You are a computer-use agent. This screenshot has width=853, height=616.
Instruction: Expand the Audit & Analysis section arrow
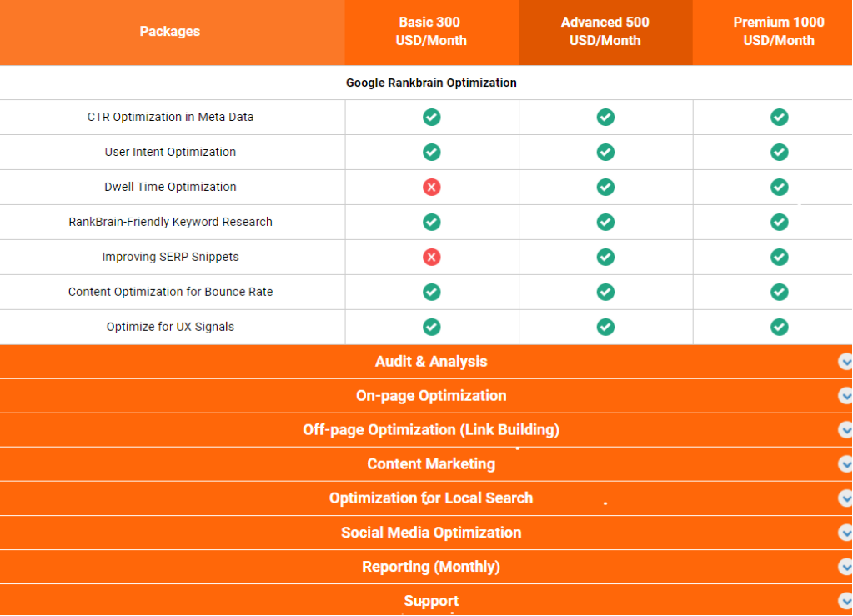point(845,362)
